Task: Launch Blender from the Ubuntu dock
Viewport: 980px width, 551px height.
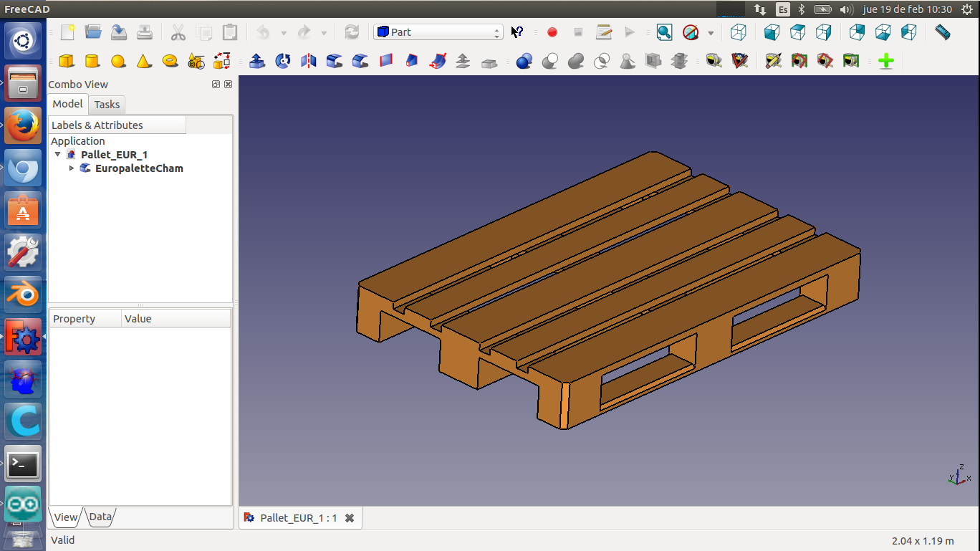Action: (x=23, y=294)
